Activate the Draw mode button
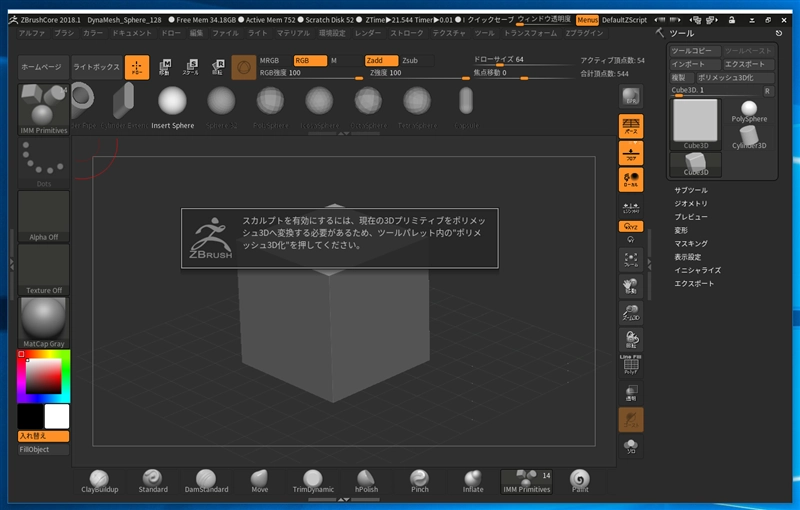The height and width of the screenshot is (510, 800). click(x=137, y=67)
